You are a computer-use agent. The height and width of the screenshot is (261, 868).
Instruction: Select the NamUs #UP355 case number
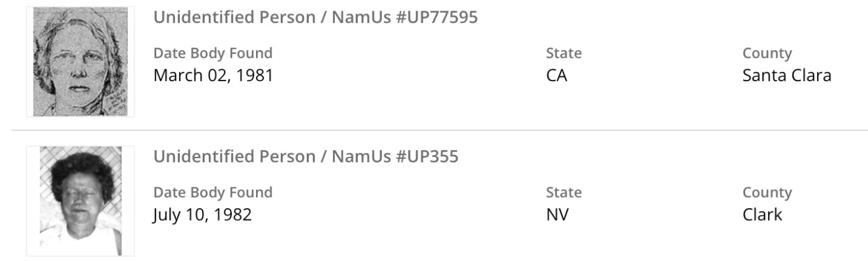pyautogui.click(x=395, y=156)
